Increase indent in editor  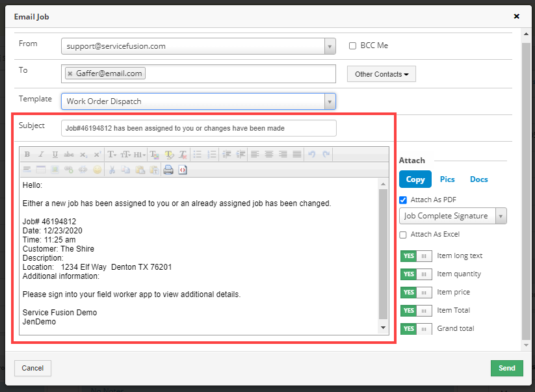coord(241,154)
